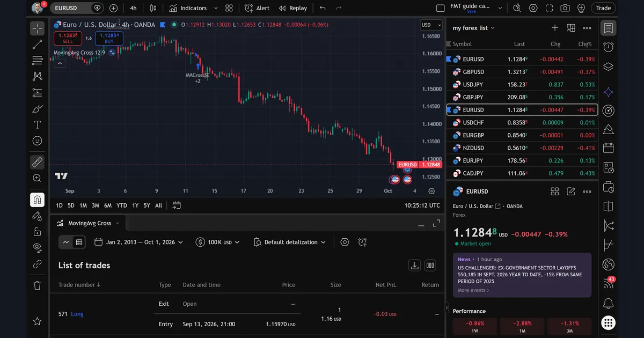
Task: Set chart range to 5Y
Action: (147, 205)
